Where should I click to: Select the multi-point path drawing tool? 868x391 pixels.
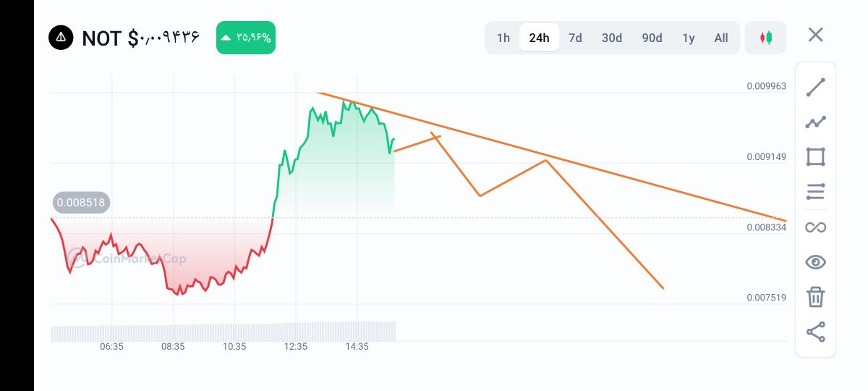[815, 122]
